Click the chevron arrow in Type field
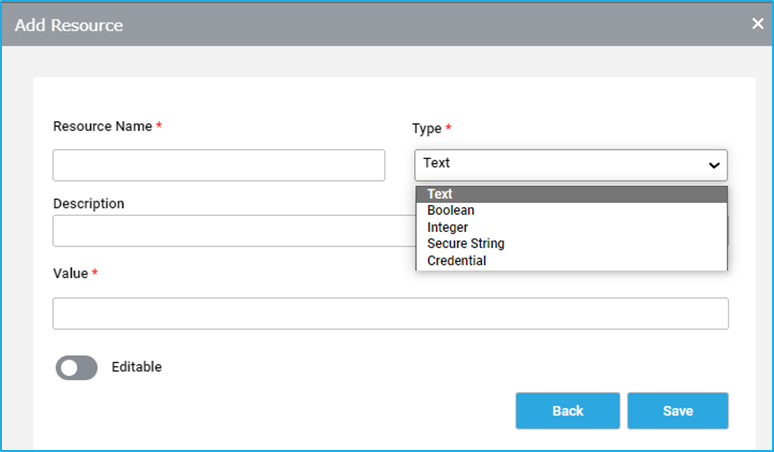Image resolution: width=774 pixels, height=452 pixels. (x=714, y=165)
